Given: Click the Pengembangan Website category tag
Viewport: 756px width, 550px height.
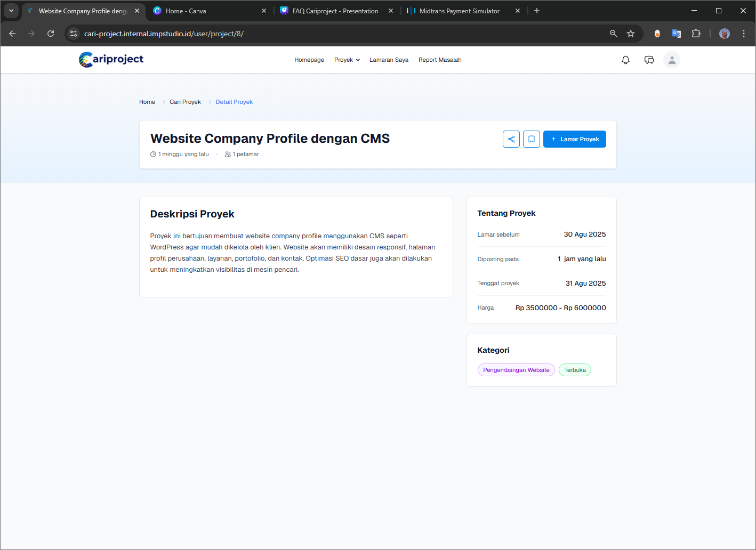Looking at the screenshot, I should pyautogui.click(x=516, y=370).
